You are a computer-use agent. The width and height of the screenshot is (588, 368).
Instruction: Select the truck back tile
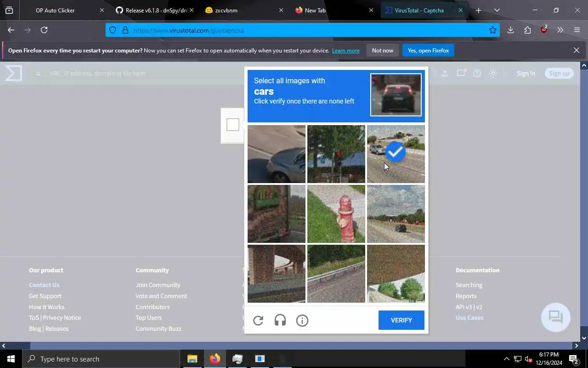click(277, 214)
